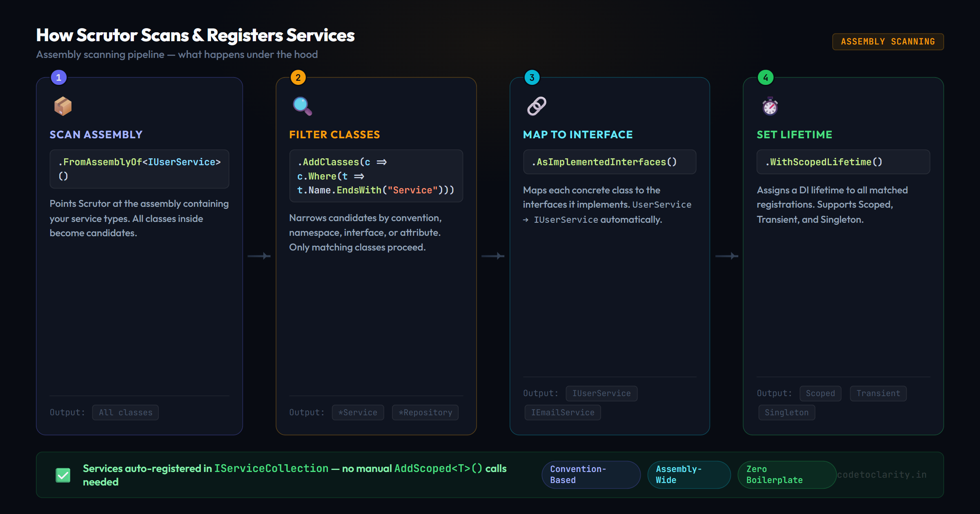Click the package icon on Scan Assembly card

tap(63, 106)
